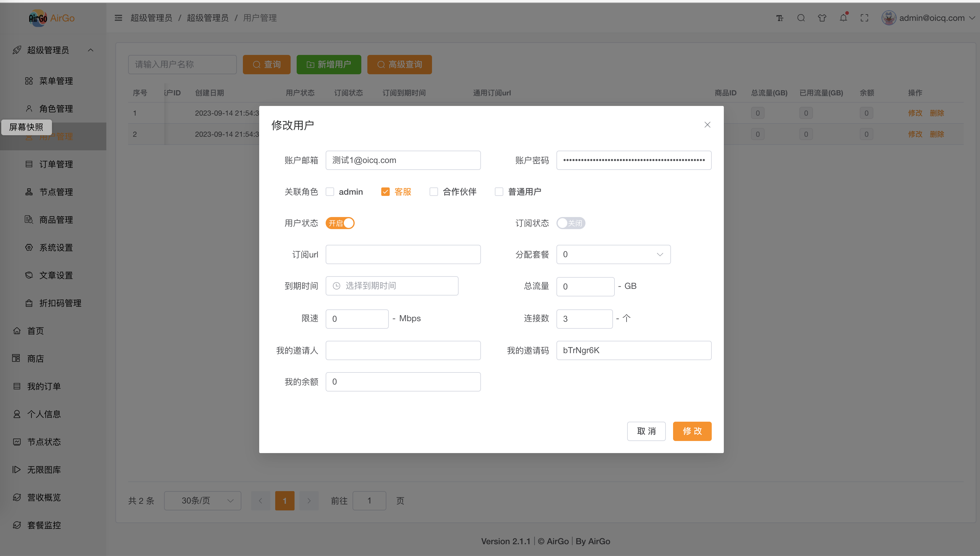Click the 我的邀请人 input field
980x556 pixels.
point(403,350)
